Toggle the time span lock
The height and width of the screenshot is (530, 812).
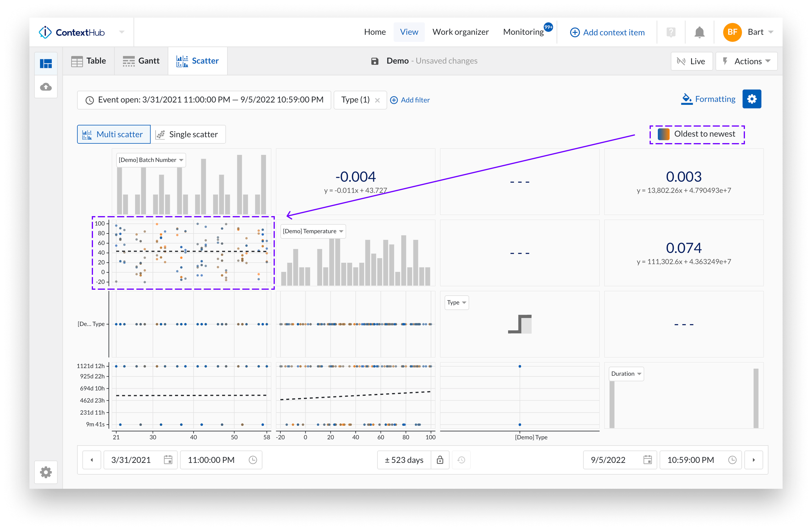point(440,460)
